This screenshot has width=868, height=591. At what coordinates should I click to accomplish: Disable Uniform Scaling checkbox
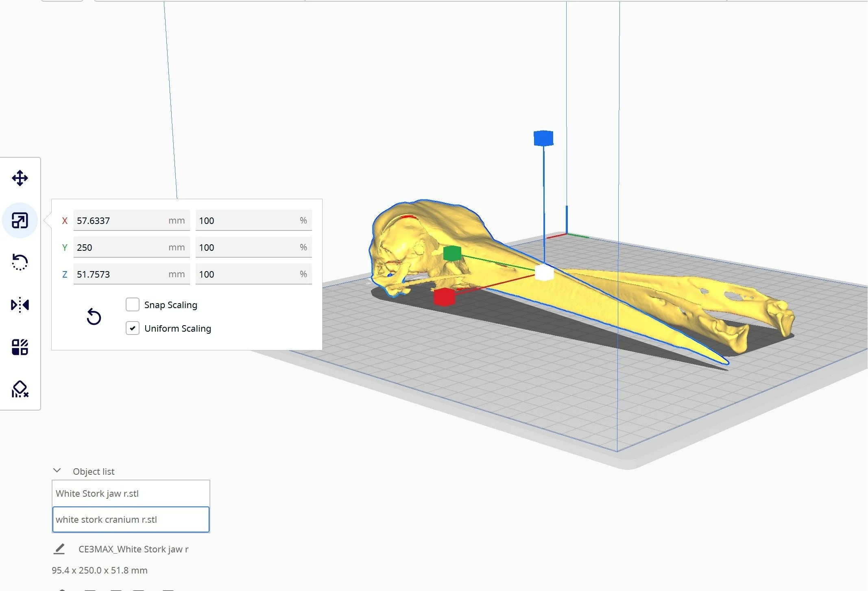click(133, 328)
